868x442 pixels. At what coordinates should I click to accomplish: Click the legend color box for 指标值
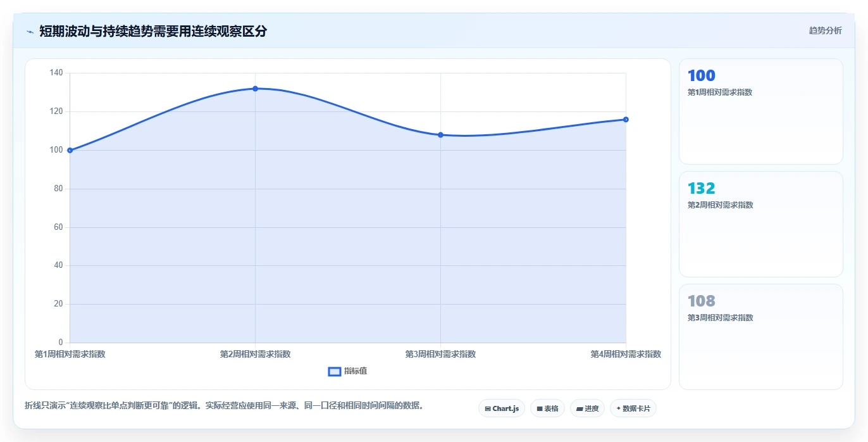coord(335,371)
